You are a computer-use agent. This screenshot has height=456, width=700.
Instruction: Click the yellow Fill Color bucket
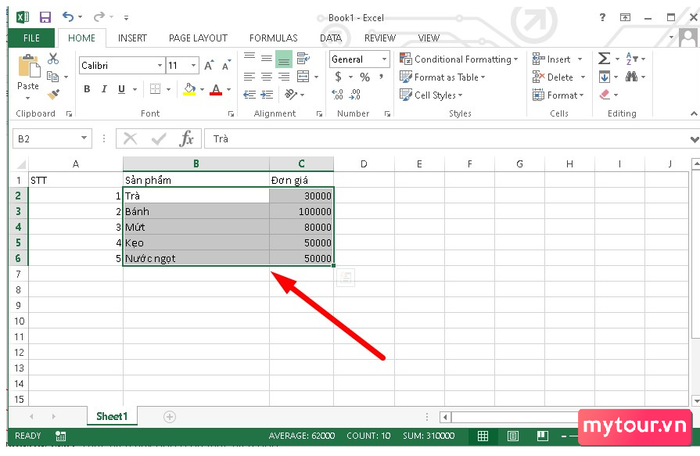189,89
